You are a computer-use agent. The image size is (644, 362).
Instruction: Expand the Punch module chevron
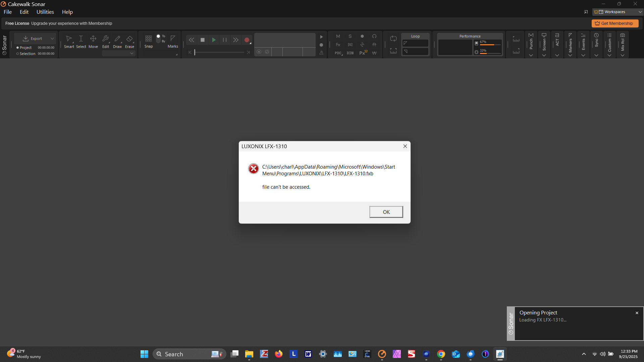click(x=531, y=55)
